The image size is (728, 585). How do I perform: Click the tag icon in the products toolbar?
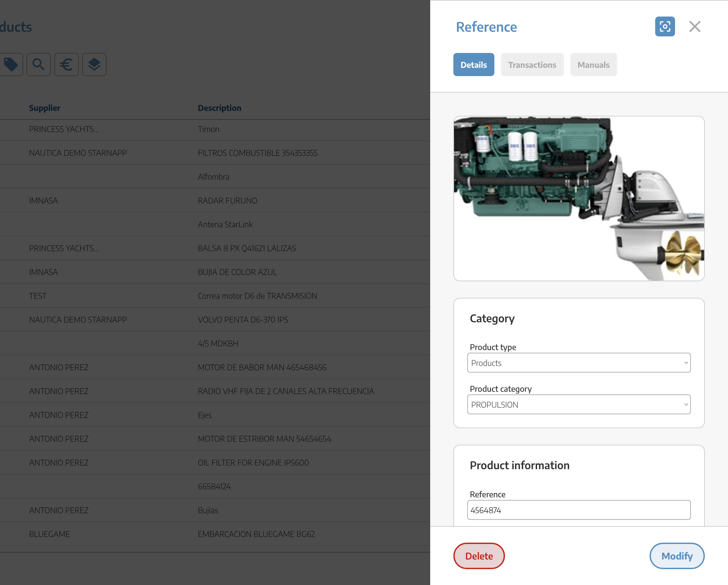[x=11, y=65]
